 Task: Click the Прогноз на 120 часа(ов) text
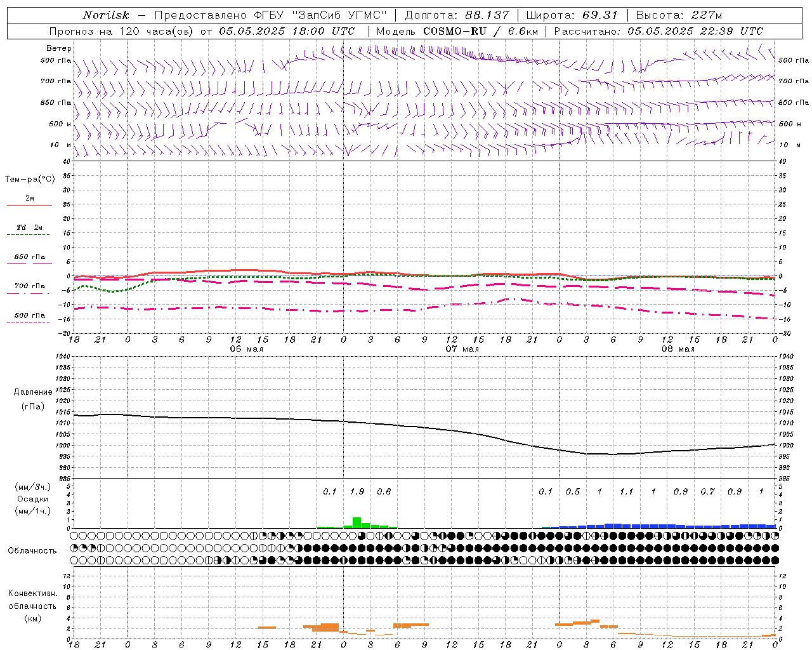[x=122, y=31]
